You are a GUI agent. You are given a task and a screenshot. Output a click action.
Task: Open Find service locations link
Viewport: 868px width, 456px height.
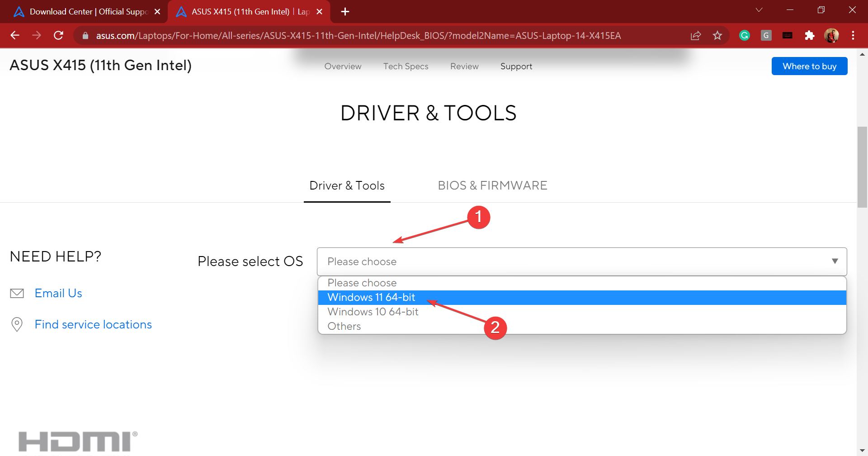pyautogui.click(x=93, y=324)
